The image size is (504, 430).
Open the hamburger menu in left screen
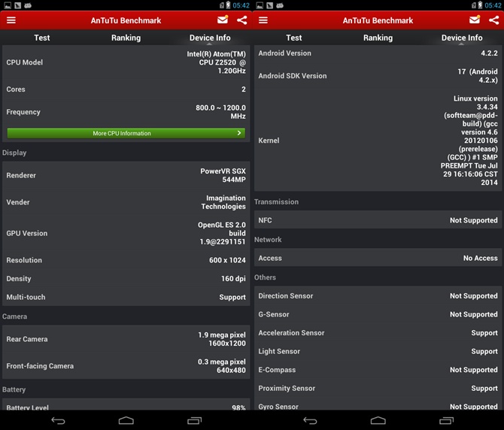11,20
